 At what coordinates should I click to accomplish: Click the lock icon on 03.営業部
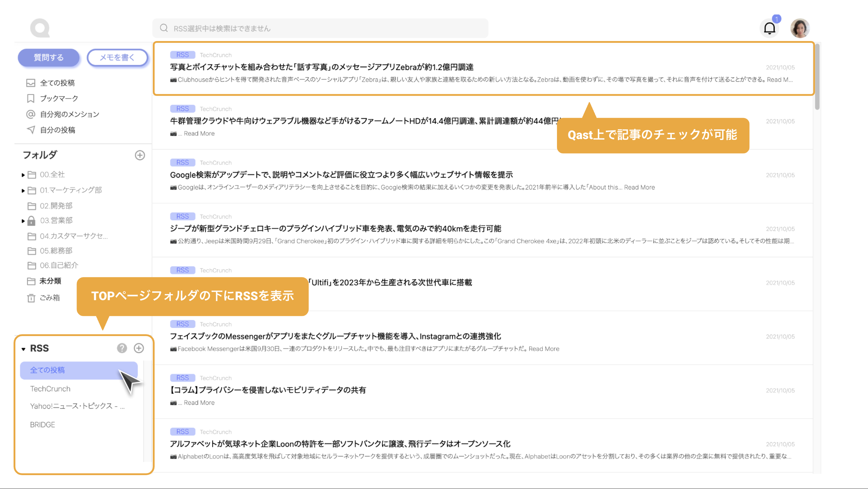tap(31, 221)
